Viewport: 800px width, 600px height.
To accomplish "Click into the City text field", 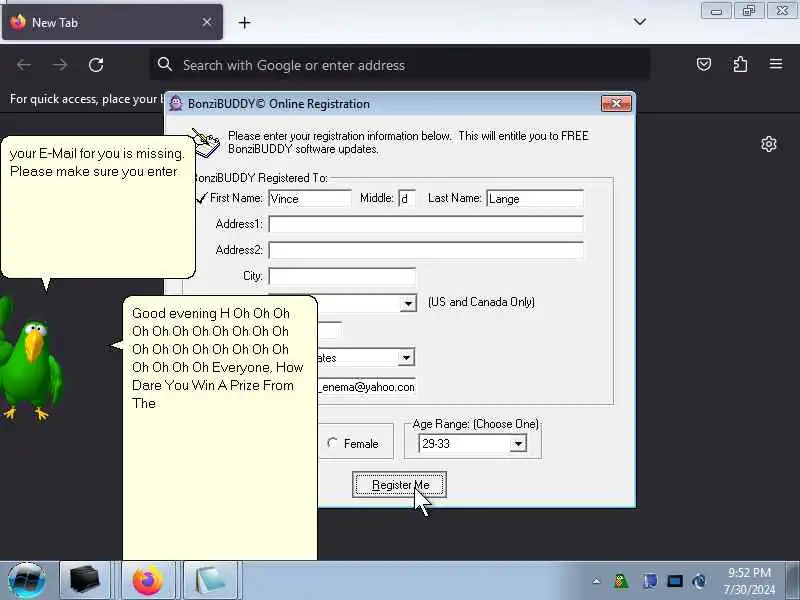I will (x=342, y=276).
